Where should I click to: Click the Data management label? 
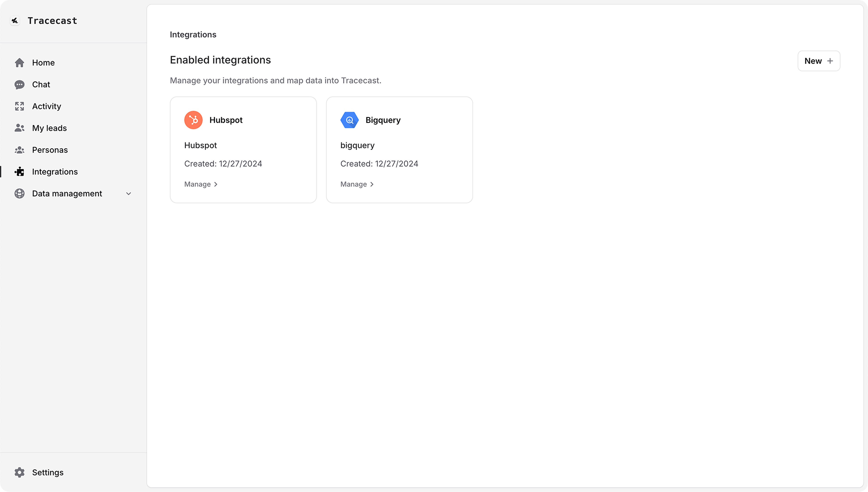tap(67, 194)
